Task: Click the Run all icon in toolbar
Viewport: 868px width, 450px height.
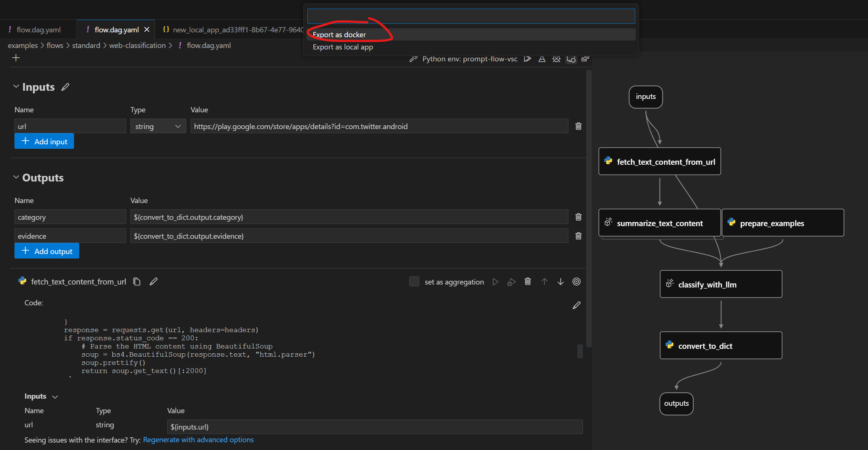Action: [527, 59]
